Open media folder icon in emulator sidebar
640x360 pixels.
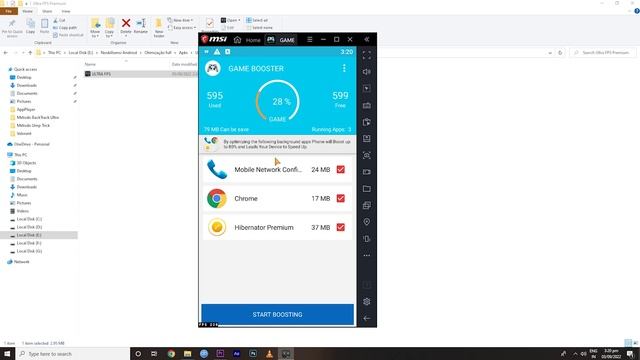(367, 189)
